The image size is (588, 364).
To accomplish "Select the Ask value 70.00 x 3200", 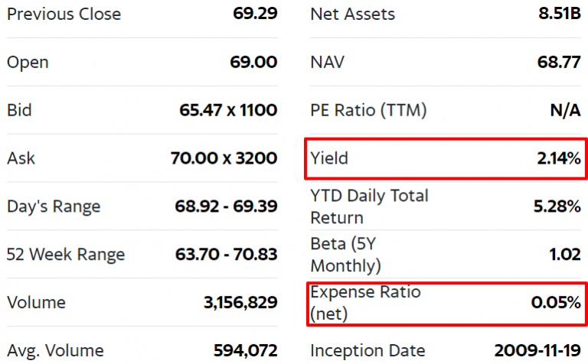I will 224,158.
